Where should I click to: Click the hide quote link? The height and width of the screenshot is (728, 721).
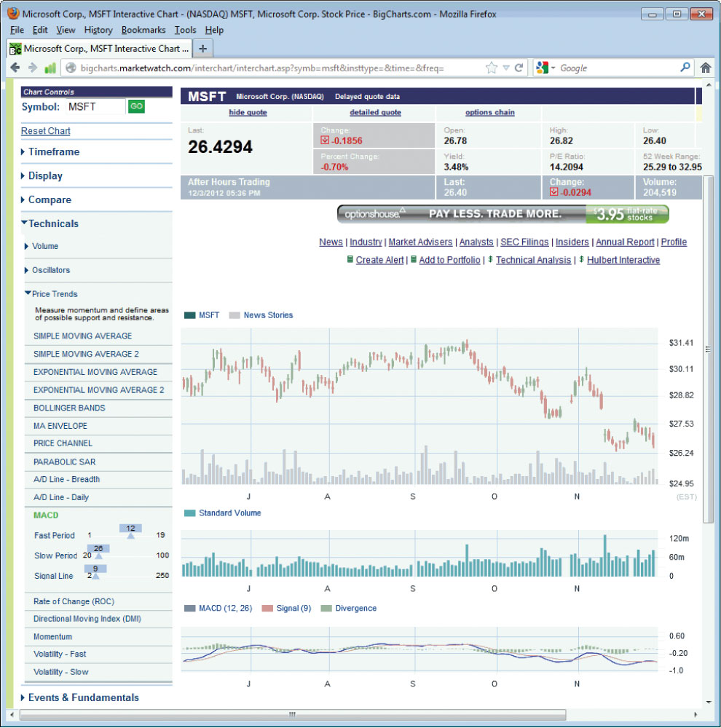click(248, 112)
